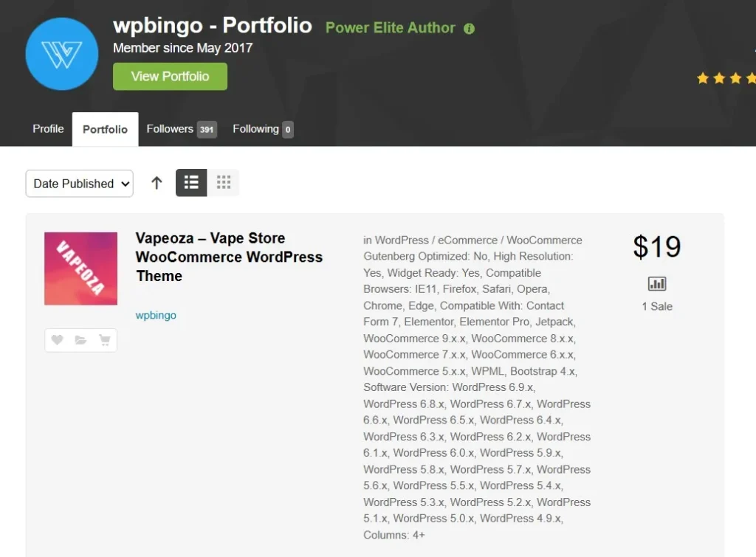The height and width of the screenshot is (557, 756).
Task: Reverse sort order with the up arrow
Action: click(x=157, y=183)
